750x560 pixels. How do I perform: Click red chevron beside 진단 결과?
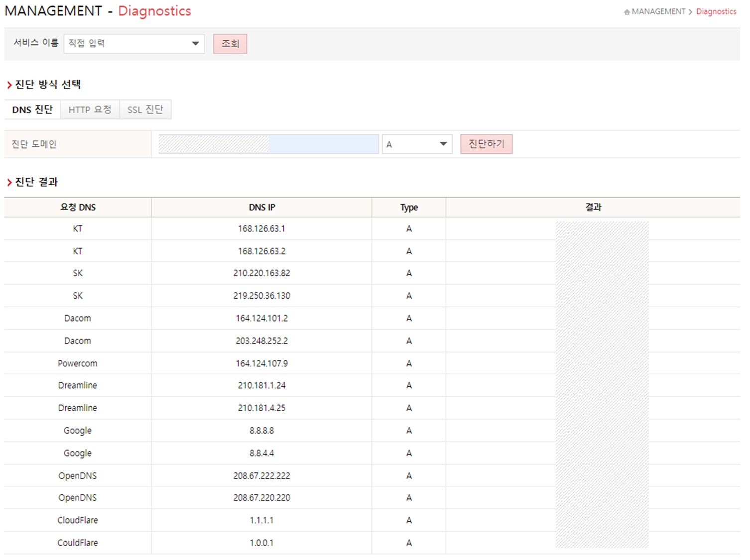[9, 183]
